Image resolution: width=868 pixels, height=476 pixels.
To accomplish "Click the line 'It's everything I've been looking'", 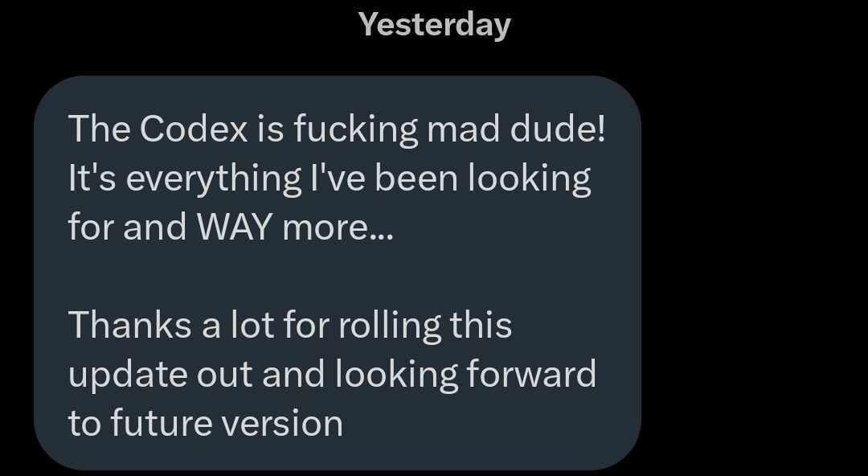I will point(330,180).
